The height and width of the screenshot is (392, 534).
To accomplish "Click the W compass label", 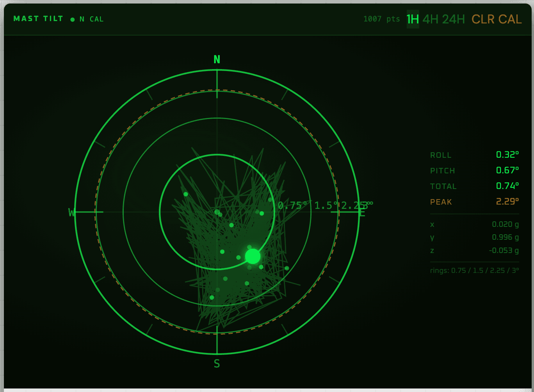I will click(72, 213).
